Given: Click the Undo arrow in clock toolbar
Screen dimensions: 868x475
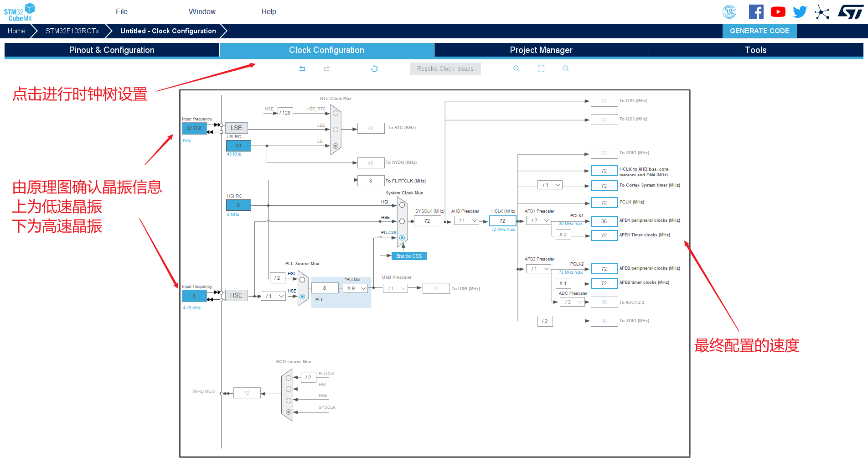Looking at the screenshot, I should 302,68.
